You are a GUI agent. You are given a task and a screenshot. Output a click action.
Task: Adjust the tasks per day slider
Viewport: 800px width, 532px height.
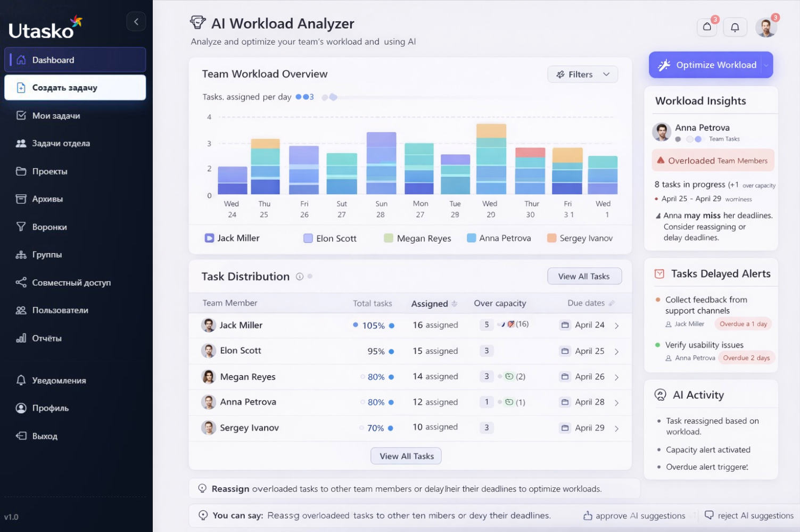(333, 97)
